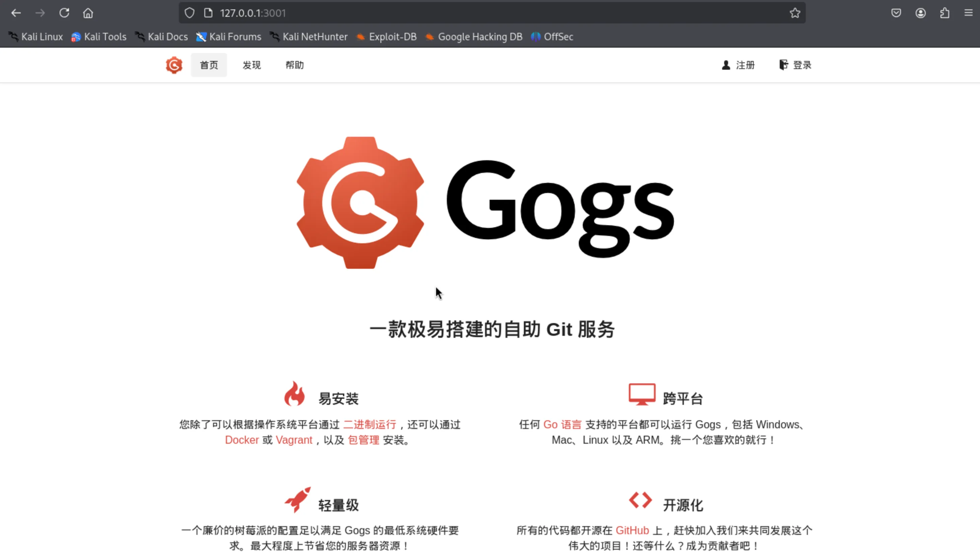Open the tracking protection shield icon
This screenshot has width=980, height=559.
pos(189,13)
